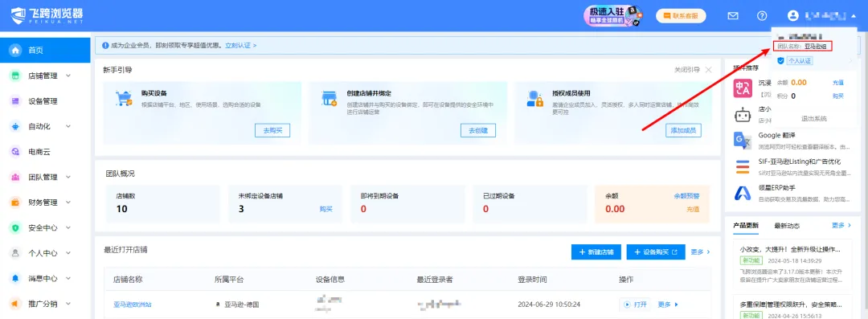The width and height of the screenshot is (868, 319).
Task: Open 设备管理 in the sidebar
Action: (x=45, y=100)
